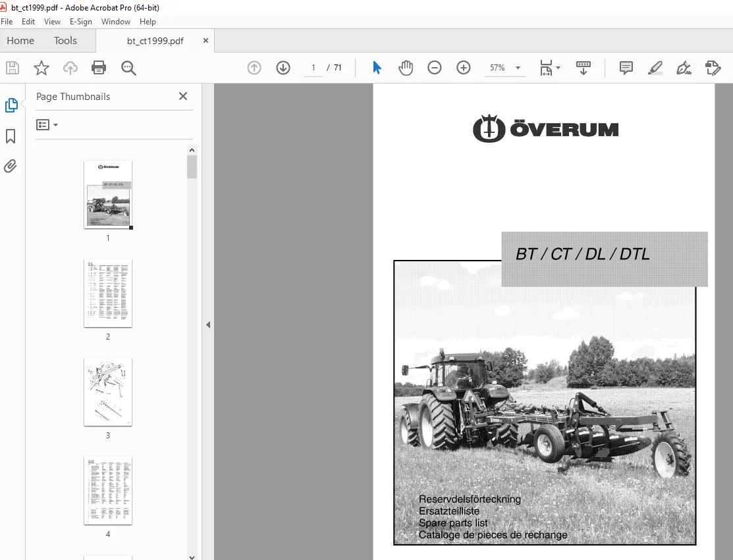733x560 pixels.
Task: Activate the Hand pan tool
Action: coord(406,68)
